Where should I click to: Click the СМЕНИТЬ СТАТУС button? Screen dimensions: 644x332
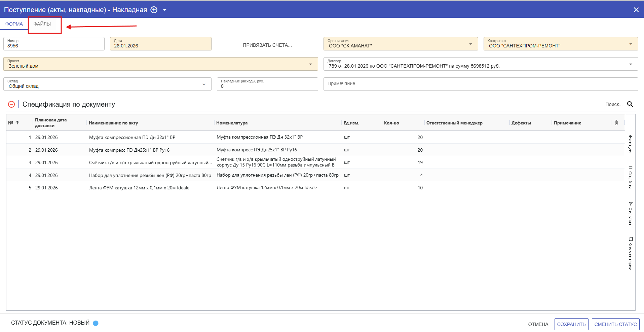(x=615, y=324)
